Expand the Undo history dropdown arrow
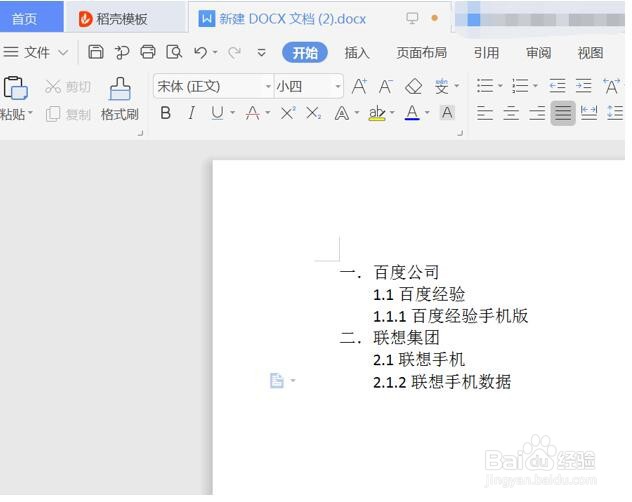This screenshot has height=502, width=632. click(215, 52)
